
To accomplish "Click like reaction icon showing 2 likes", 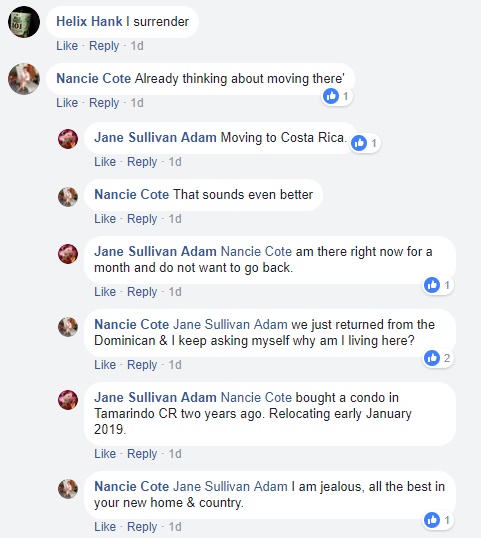I will [432, 358].
